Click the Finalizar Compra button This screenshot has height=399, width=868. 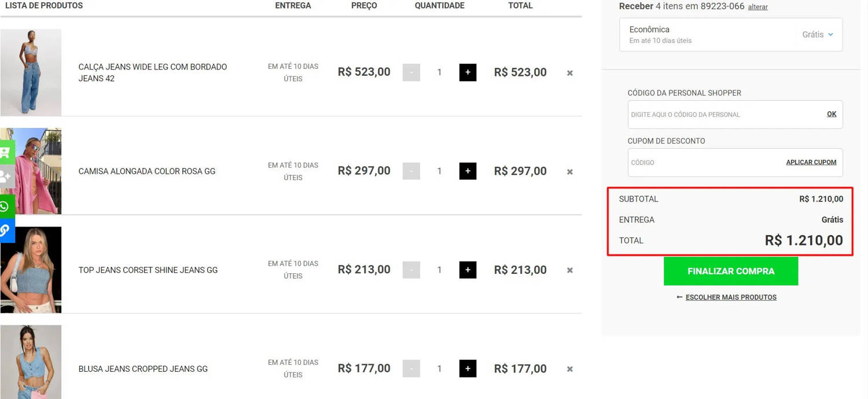[x=730, y=271]
